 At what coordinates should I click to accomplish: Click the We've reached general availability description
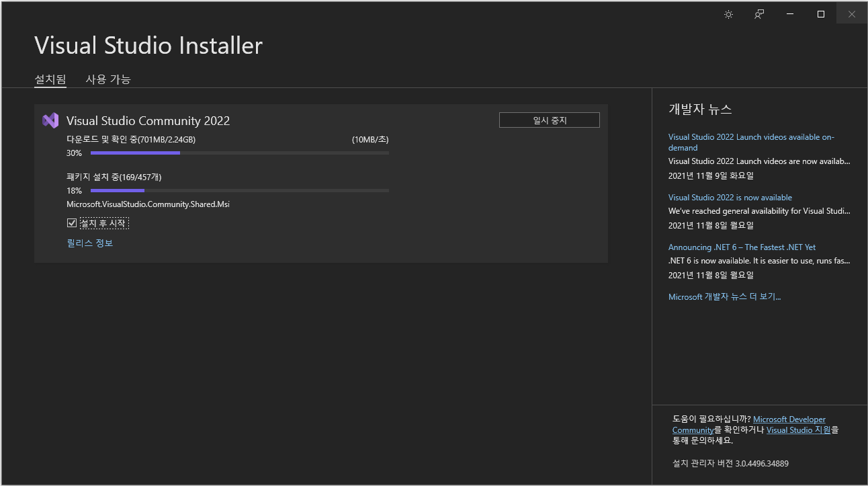pos(759,210)
